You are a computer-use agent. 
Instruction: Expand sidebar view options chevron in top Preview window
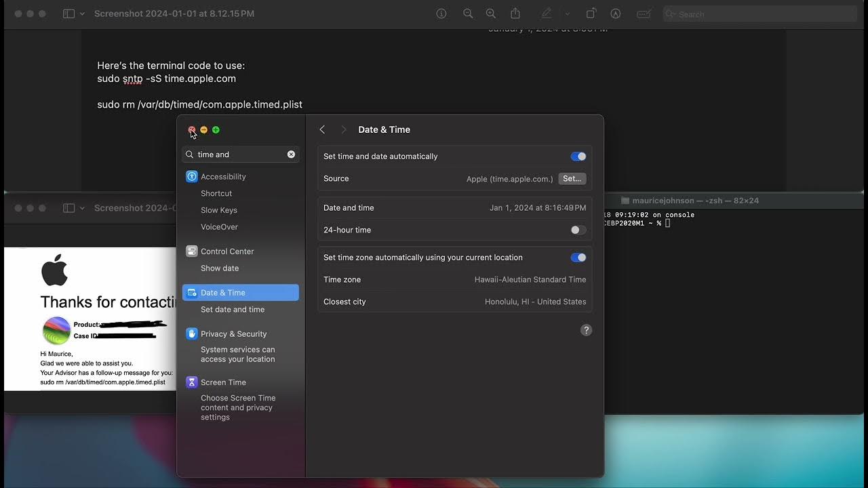(x=83, y=14)
